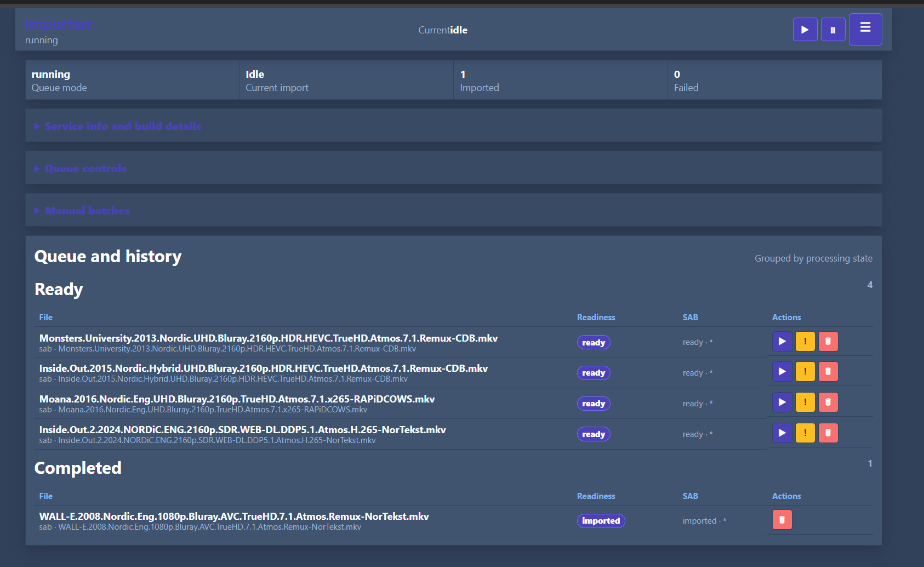Start import for Inside.Out.2015 row
This screenshot has width=924, height=567.
click(x=782, y=372)
